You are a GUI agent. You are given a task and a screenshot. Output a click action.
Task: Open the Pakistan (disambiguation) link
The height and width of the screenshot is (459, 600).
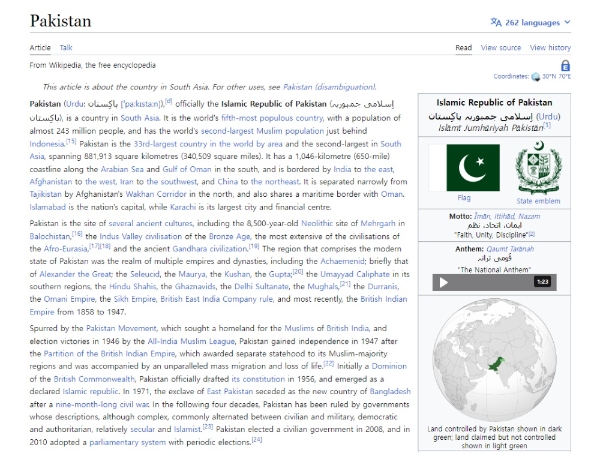tap(329, 87)
